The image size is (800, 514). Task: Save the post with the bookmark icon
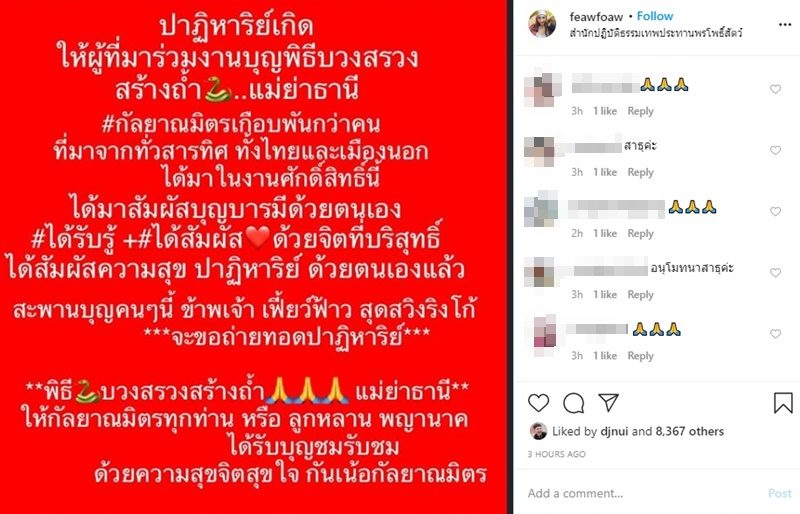783,403
